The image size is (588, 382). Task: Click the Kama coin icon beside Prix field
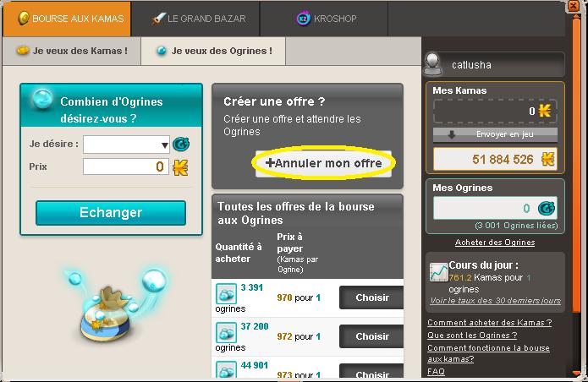pyautogui.click(x=180, y=167)
